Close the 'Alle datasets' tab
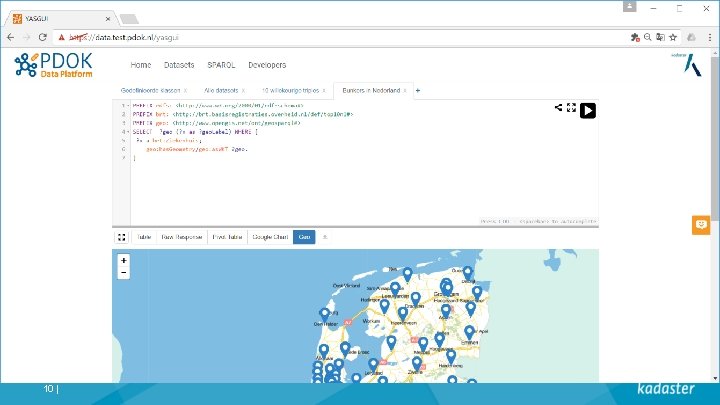Viewport: 720px width, 405px height. [x=243, y=91]
